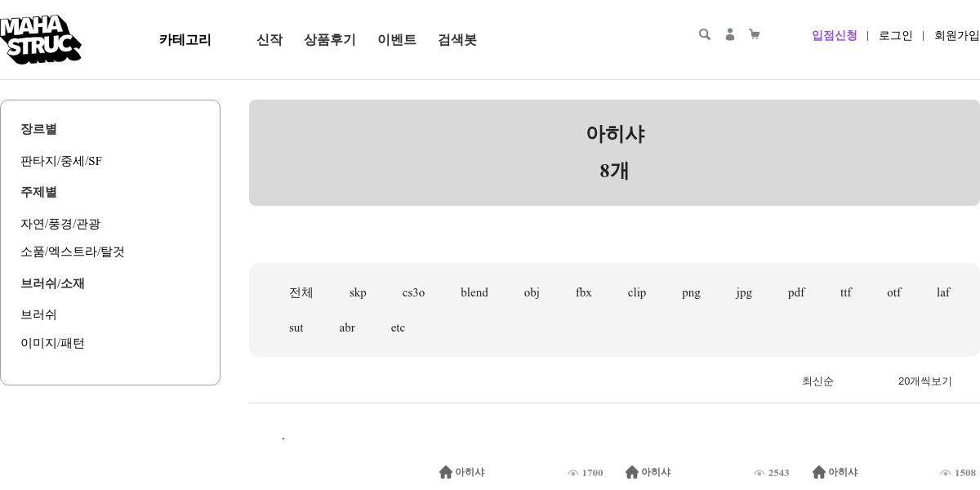Select the 전체 format filter
Viewport: 980px width, 490px height.
(301, 292)
